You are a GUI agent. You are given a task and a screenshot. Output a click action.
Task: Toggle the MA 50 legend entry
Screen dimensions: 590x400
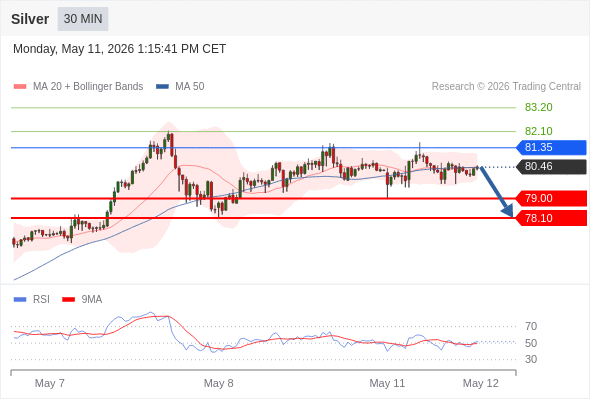point(180,87)
